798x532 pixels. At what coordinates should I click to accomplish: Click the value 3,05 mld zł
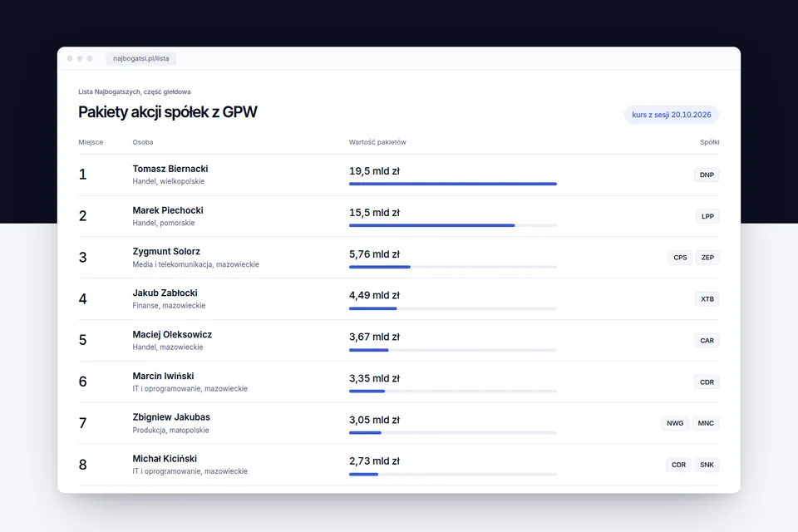point(374,420)
